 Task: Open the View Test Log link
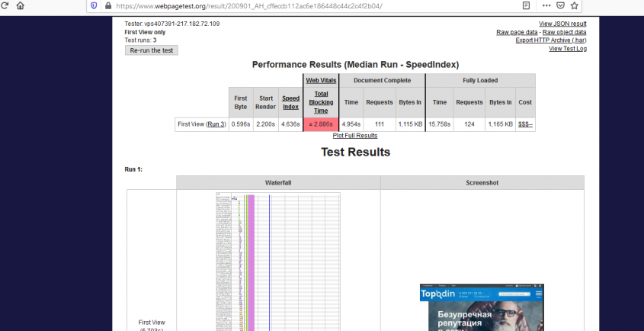(568, 49)
